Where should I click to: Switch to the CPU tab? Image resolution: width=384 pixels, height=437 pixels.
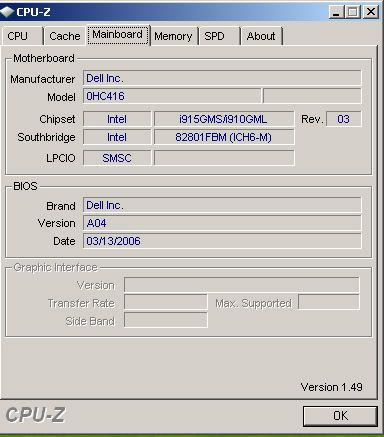(x=22, y=36)
